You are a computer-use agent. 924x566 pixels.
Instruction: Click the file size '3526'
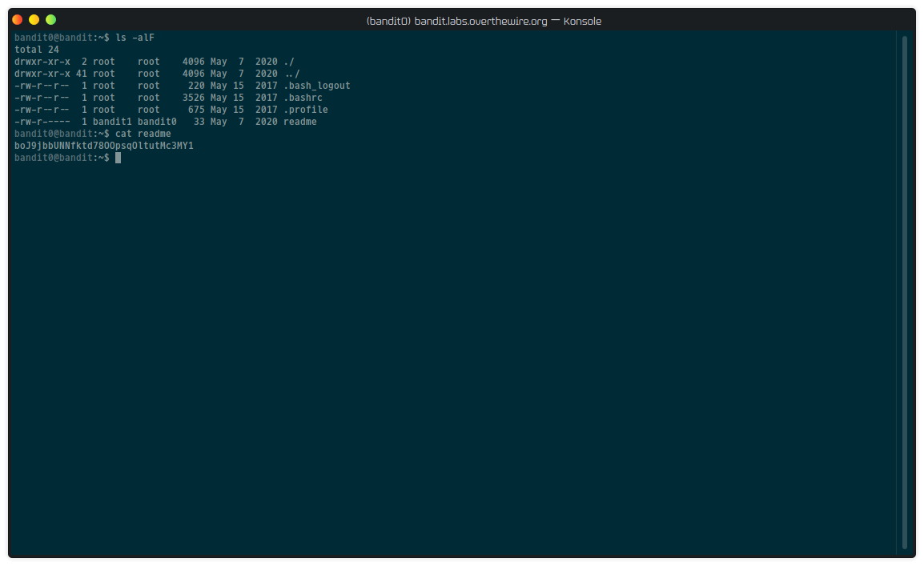click(x=193, y=98)
